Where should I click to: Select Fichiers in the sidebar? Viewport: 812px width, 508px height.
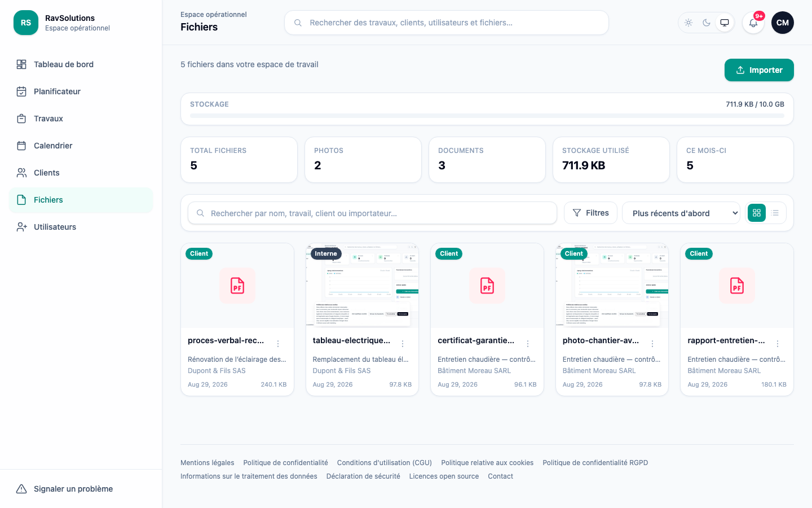coord(81,200)
